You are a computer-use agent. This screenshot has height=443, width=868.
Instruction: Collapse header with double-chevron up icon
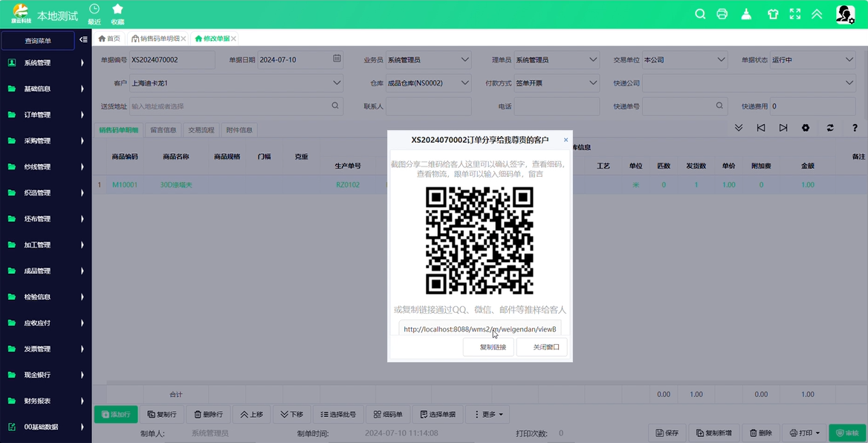tap(817, 14)
